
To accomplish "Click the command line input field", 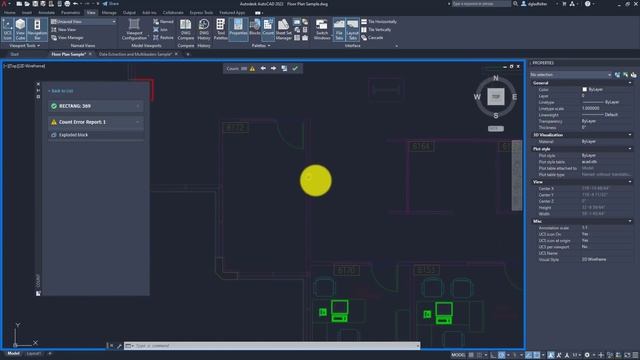I will tap(271, 346).
